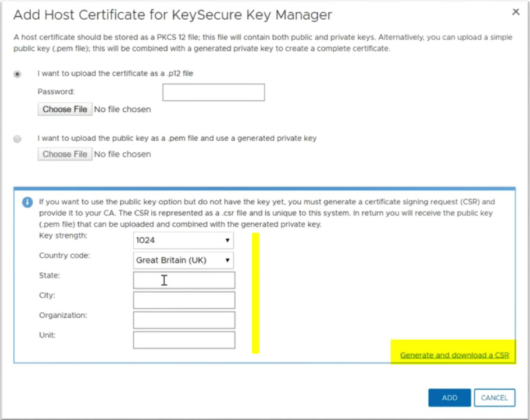Click the blue info icon
530x420 pixels.
[27, 202]
